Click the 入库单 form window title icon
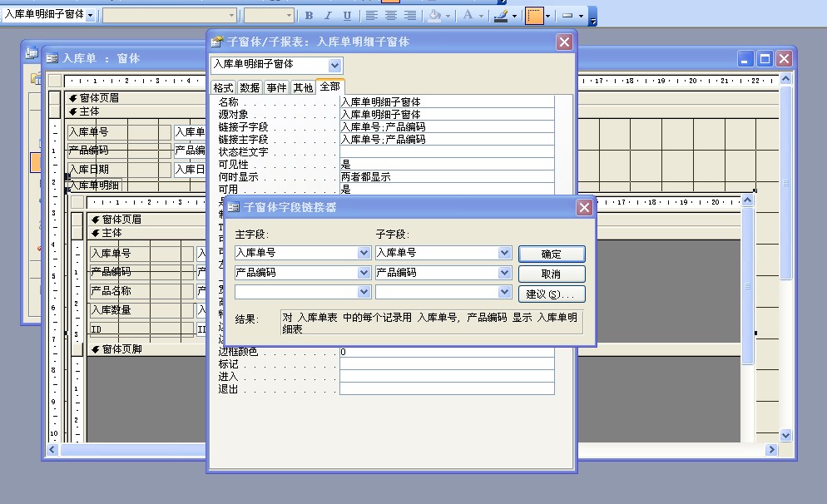This screenshot has height=504, width=827. (52, 58)
